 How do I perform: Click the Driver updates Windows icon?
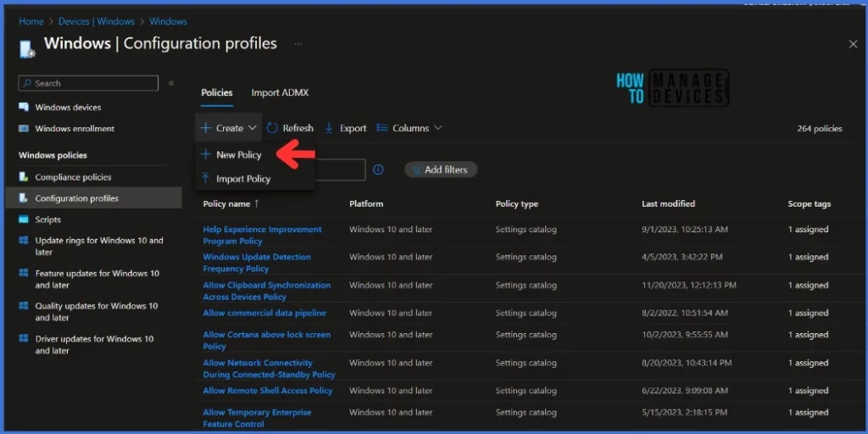pos(24,338)
